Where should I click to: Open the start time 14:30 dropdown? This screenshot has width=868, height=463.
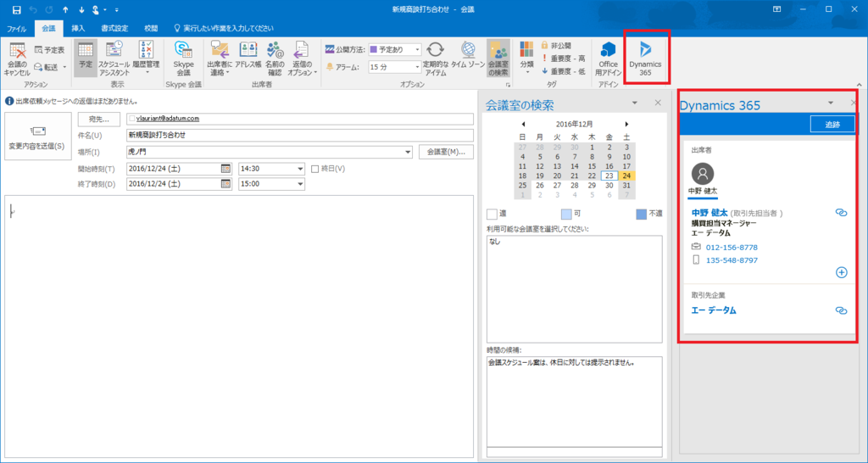point(301,169)
